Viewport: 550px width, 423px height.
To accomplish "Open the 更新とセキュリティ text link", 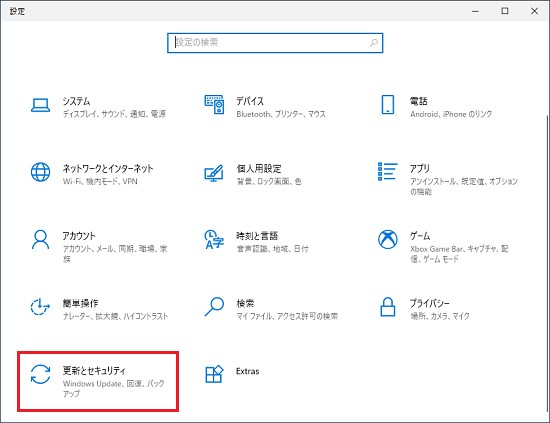I will point(94,370).
